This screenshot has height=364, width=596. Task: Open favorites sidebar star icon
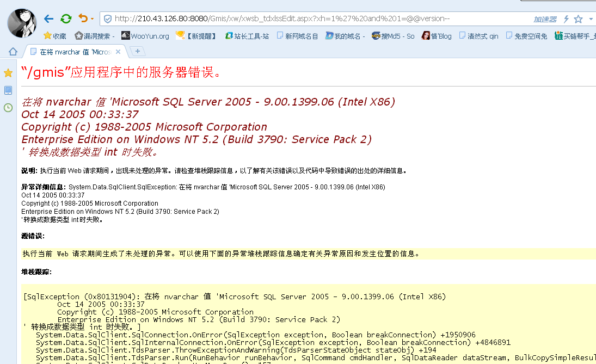[x=8, y=73]
